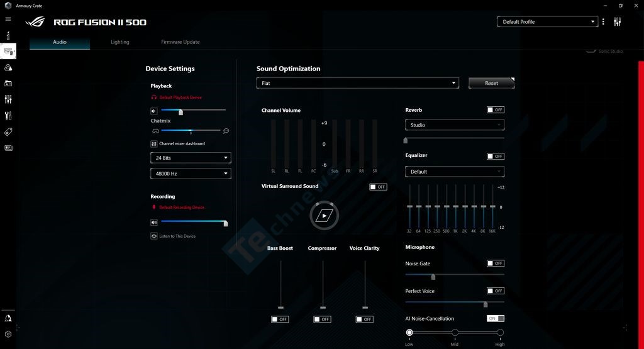Open Settings gear icon in sidebar
Screen dimensions: 644x349
pos(8,334)
